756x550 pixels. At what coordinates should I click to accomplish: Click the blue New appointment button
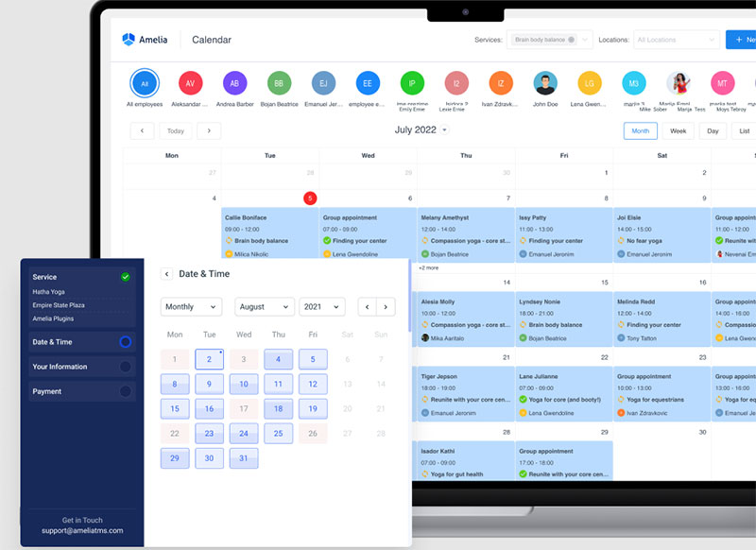click(741, 40)
